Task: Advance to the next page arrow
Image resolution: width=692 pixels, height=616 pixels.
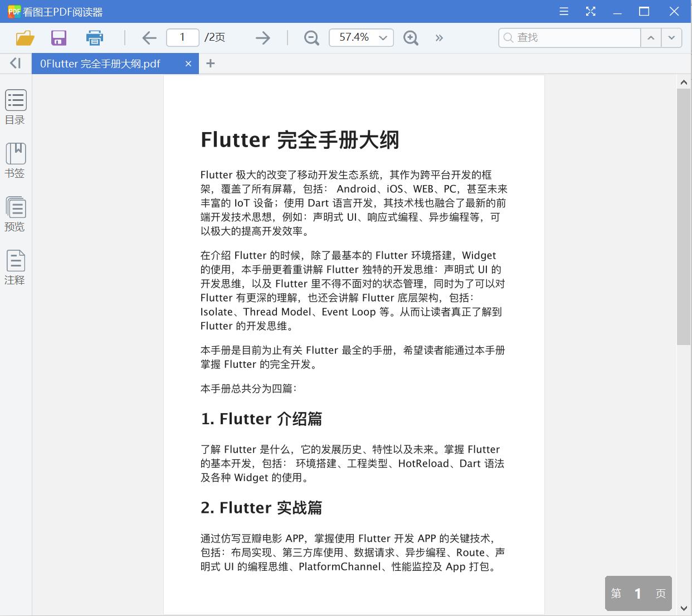Action: point(262,38)
